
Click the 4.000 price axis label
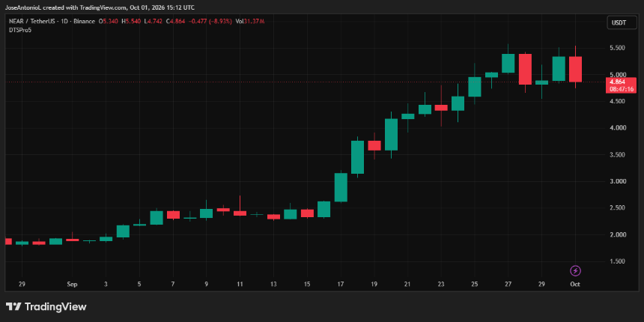[x=618, y=128]
